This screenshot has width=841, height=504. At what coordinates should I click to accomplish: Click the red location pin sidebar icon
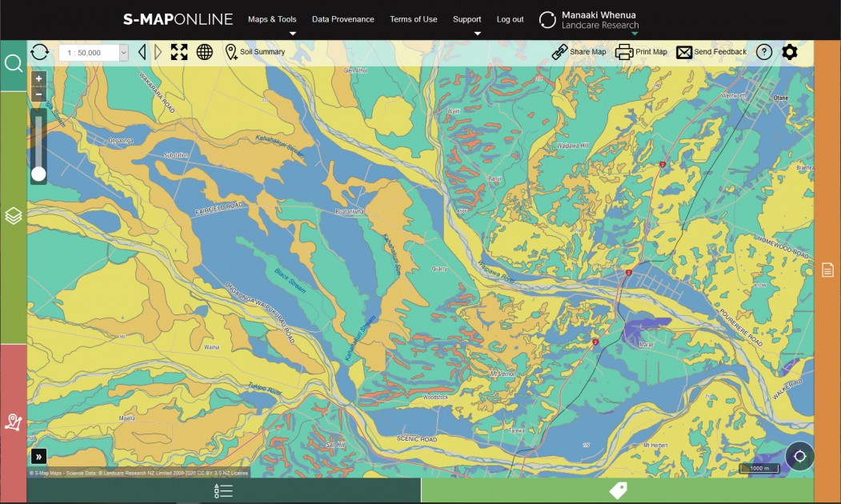(x=13, y=423)
